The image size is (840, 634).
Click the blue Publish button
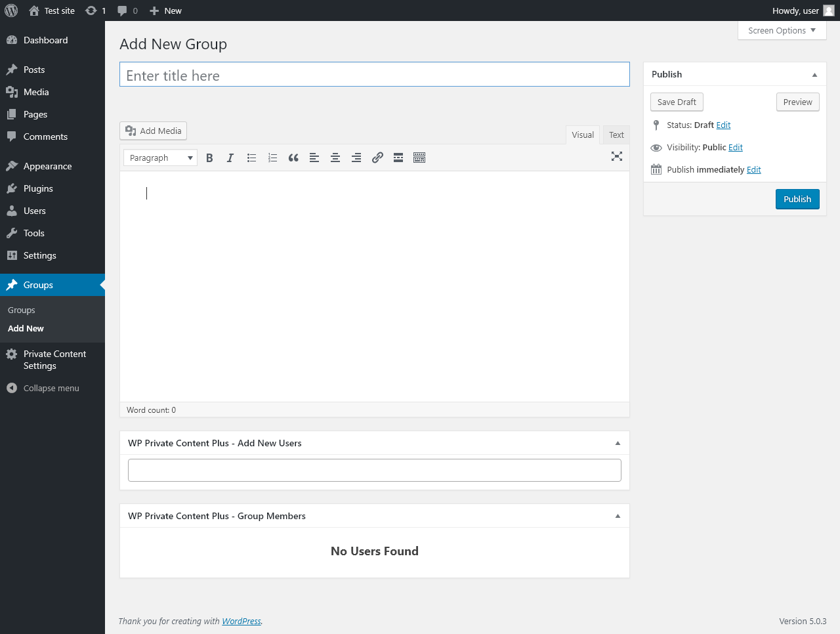797,200
